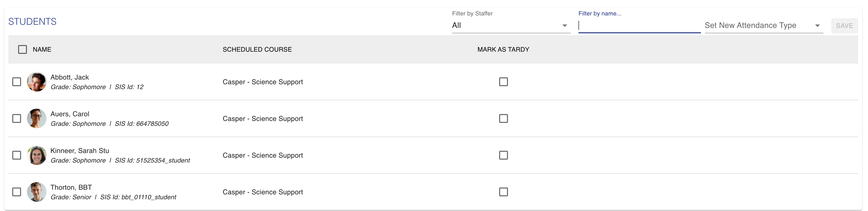This screenshot has width=868, height=211.
Task: Focus the Filter by name input field
Action: [x=639, y=25]
